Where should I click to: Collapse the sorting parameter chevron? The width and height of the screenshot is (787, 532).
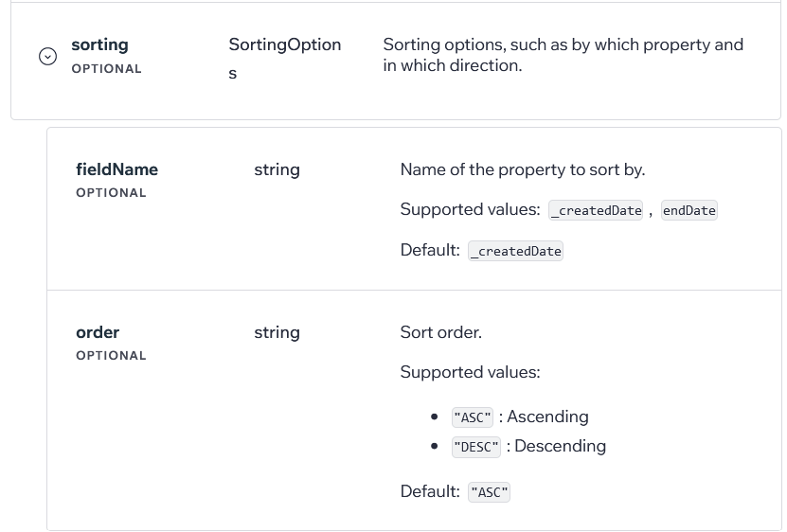(x=47, y=56)
